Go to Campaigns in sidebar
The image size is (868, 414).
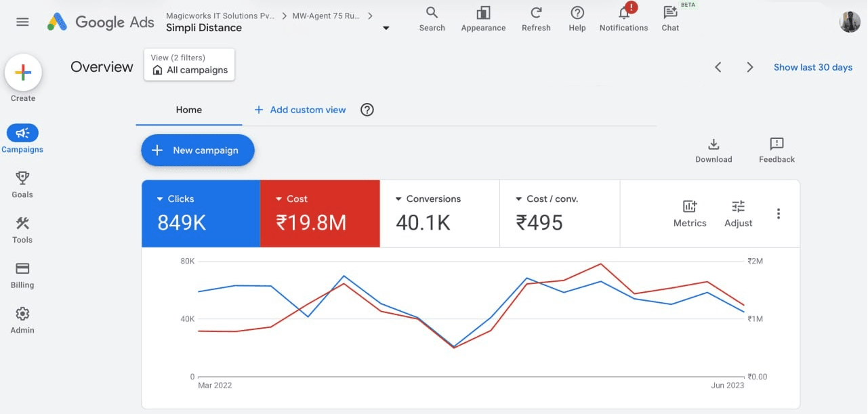coord(22,139)
